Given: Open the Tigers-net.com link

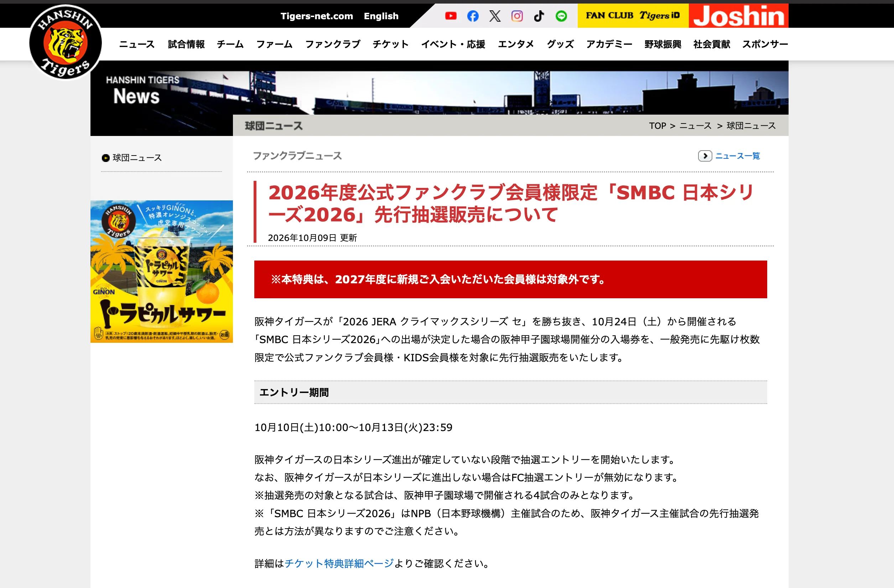Looking at the screenshot, I should click(317, 16).
